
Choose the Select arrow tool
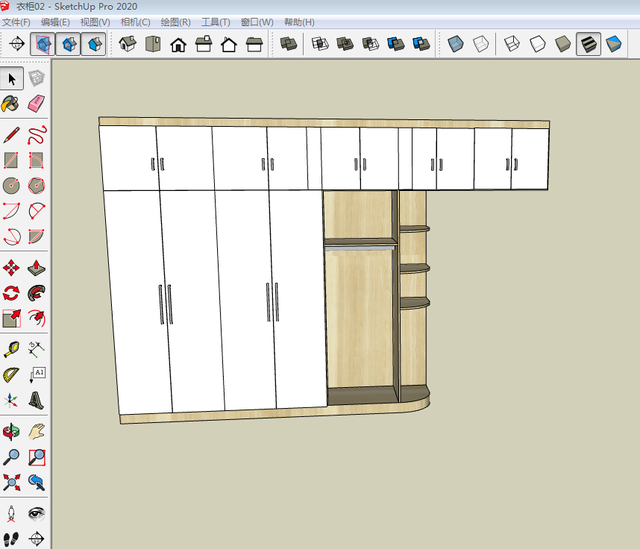[11, 78]
